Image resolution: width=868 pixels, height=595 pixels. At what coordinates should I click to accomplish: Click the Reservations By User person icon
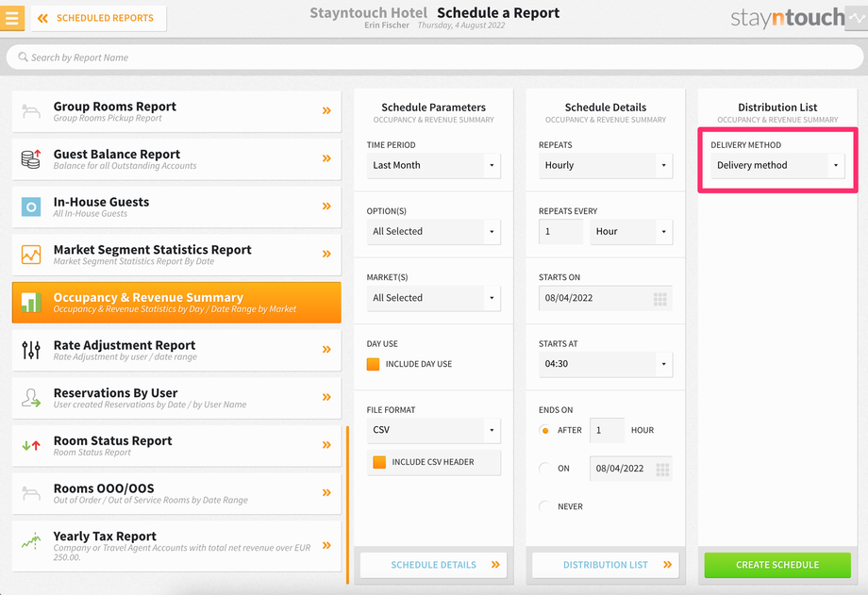[x=31, y=398]
